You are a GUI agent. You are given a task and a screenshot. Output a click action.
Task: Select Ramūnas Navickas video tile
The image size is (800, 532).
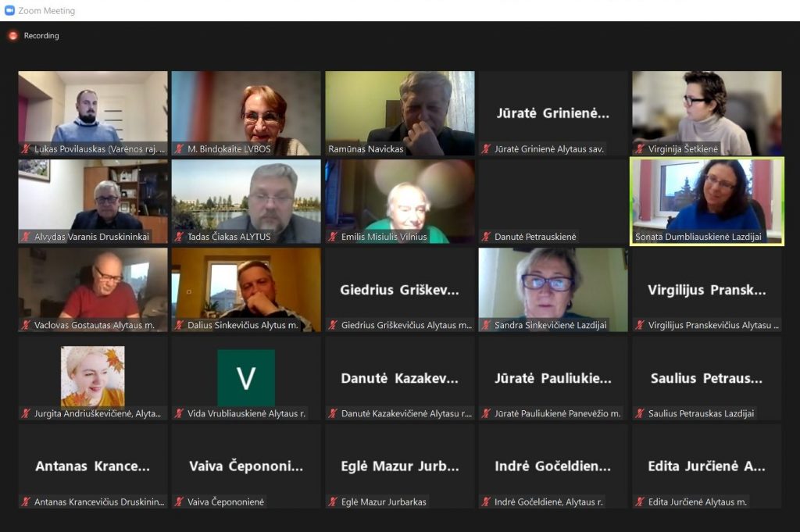pos(400,113)
